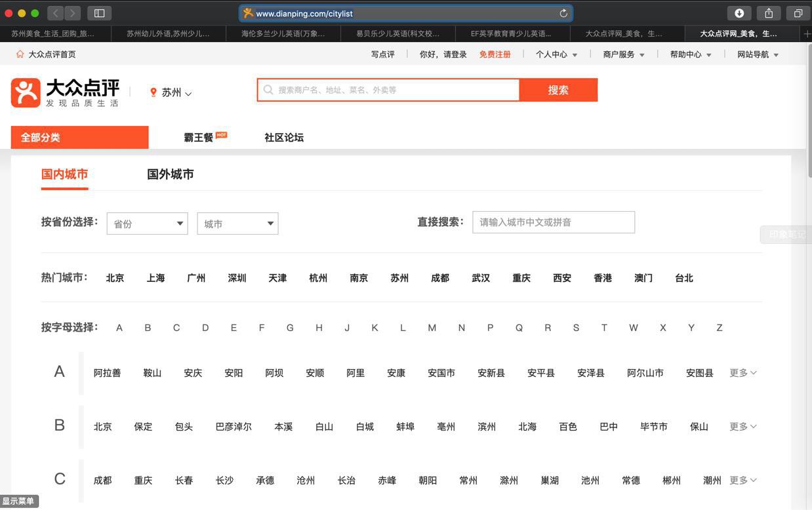Go forward with Safari's forward arrow
The height and width of the screenshot is (510, 812).
tap(73, 13)
